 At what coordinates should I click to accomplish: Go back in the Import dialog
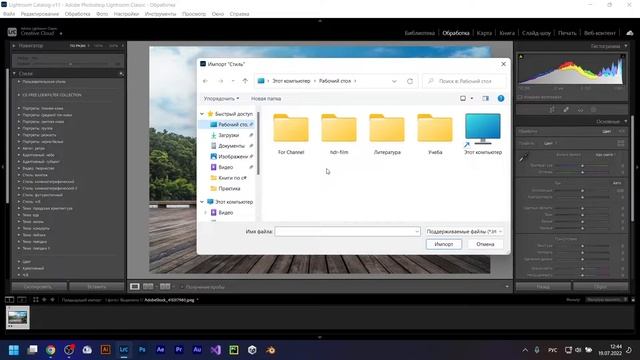pyautogui.click(x=205, y=81)
